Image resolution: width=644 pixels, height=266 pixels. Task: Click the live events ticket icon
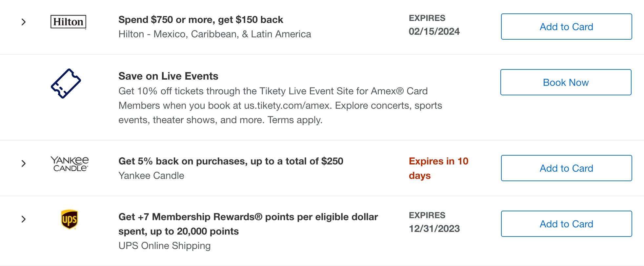(x=66, y=84)
